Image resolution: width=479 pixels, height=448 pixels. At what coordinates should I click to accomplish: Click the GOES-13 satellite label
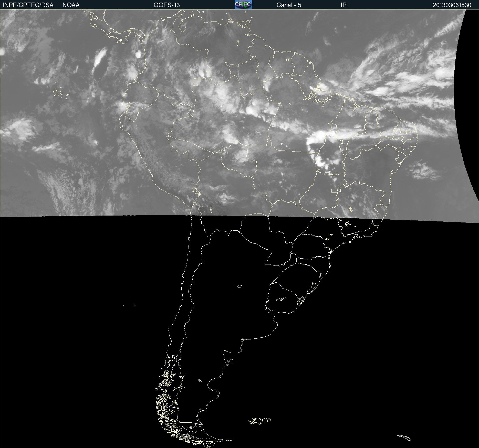click(167, 5)
